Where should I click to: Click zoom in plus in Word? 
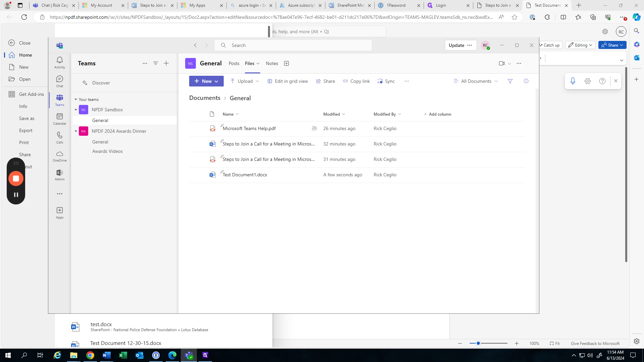tap(517, 343)
